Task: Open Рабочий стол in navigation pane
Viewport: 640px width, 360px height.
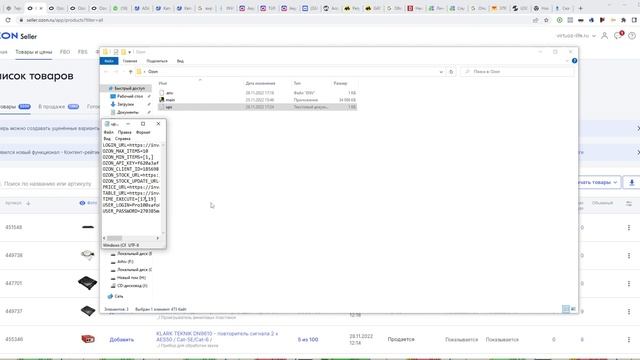Action: tap(130, 96)
